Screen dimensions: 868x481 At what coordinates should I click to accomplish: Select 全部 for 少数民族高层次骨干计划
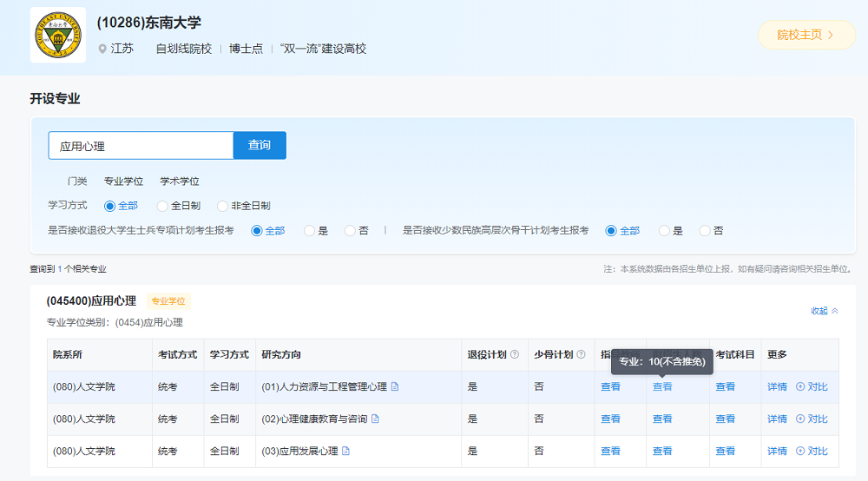611,231
